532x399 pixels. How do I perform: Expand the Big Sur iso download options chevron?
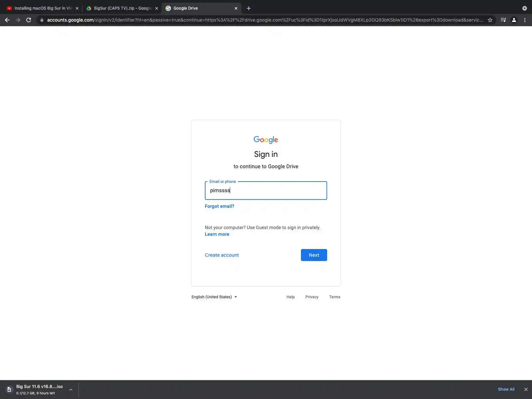[x=71, y=389]
